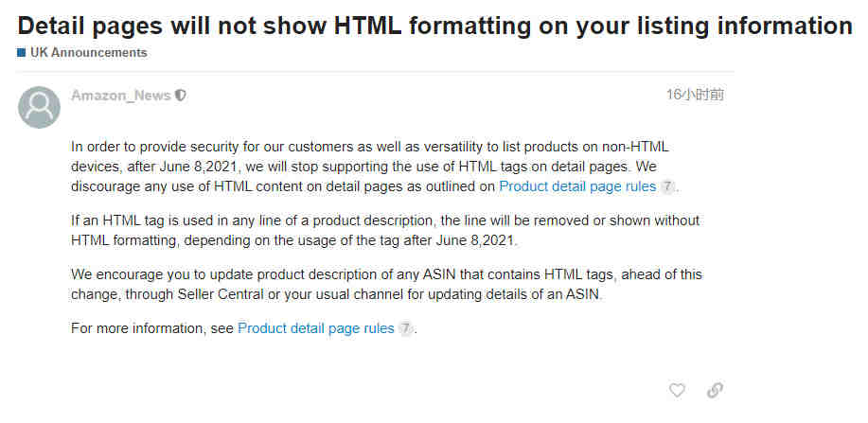Follow the Product detail page rules link after "see"

[x=315, y=329]
